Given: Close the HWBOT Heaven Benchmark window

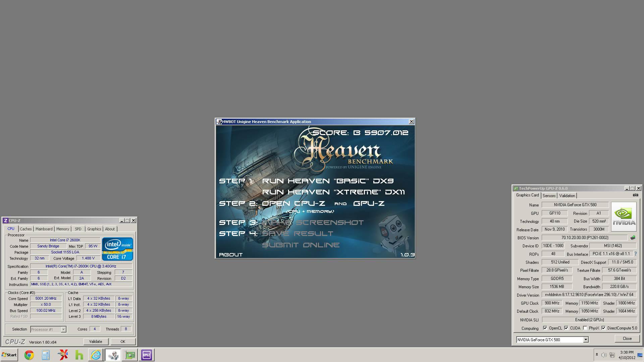Looking at the screenshot, I should (x=411, y=122).
